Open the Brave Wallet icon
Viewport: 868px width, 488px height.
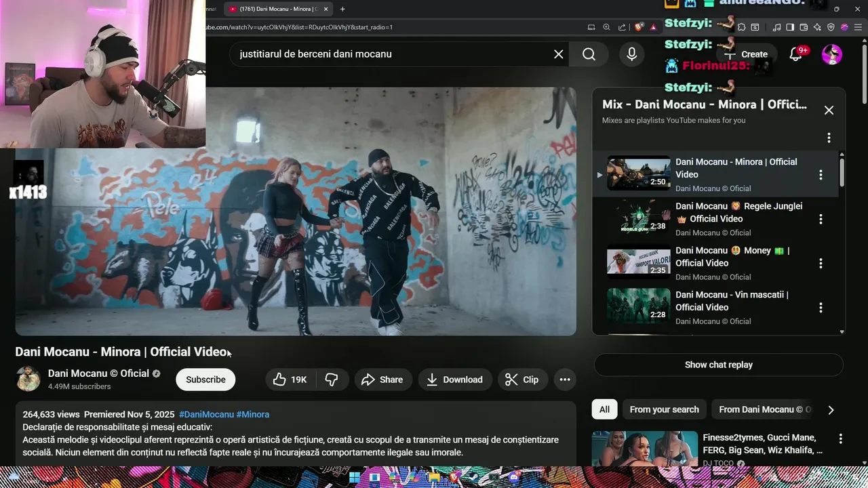click(804, 27)
